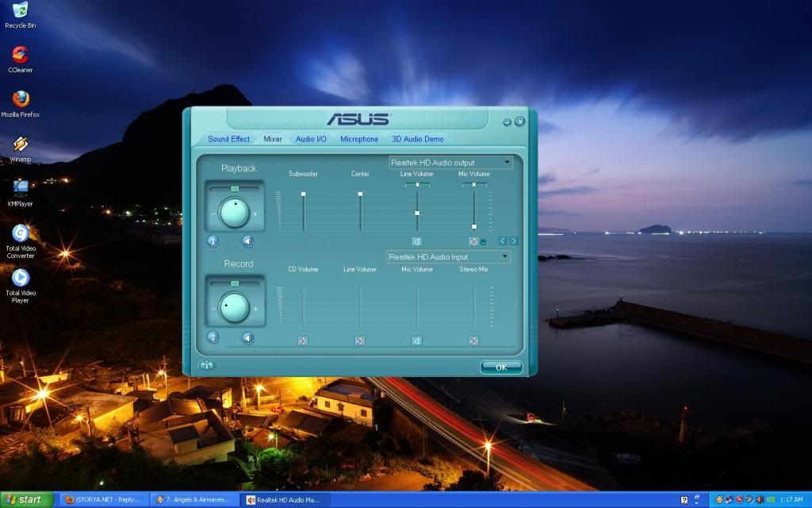Open Winamp desktop shortcut
Image resolution: width=812 pixels, height=508 pixels.
(20, 148)
